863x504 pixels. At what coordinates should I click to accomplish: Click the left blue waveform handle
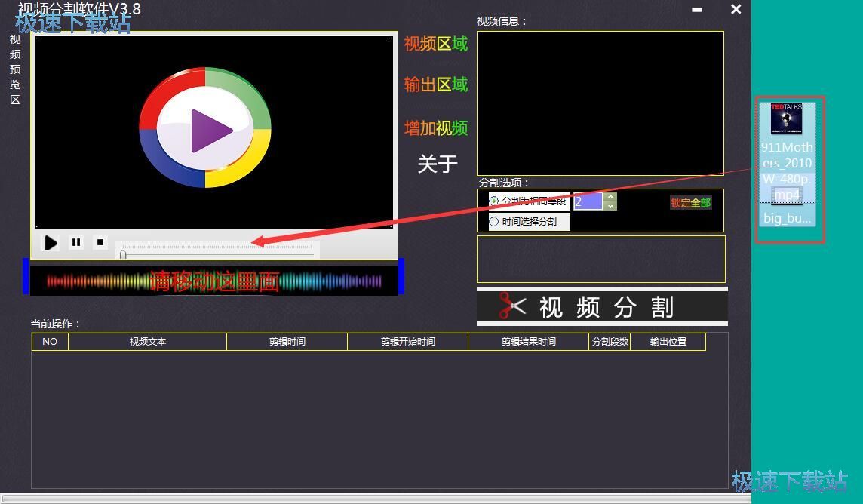click(x=26, y=276)
